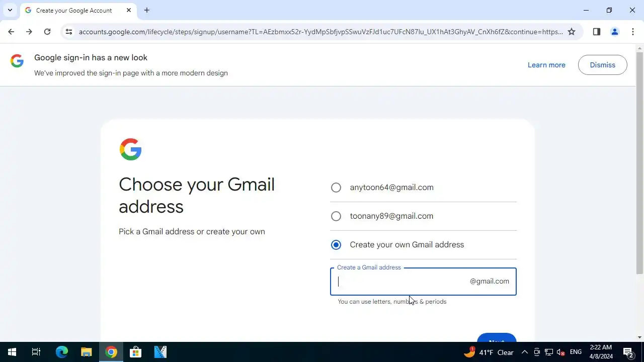Click the @gmail.com suffix text
The image size is (644, 362).
(490, 282)
